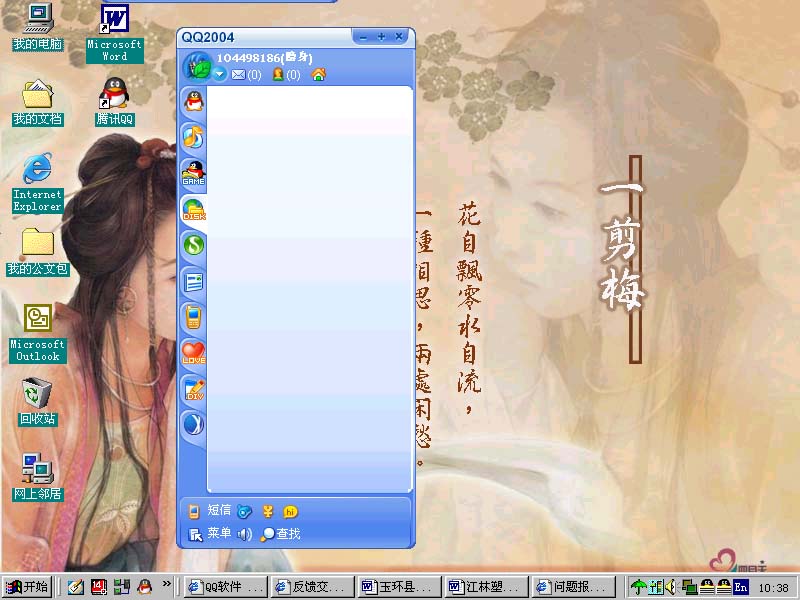Click the green grid quick launch icon
Screen dimensions: 800x600
(x=122, y=587)
